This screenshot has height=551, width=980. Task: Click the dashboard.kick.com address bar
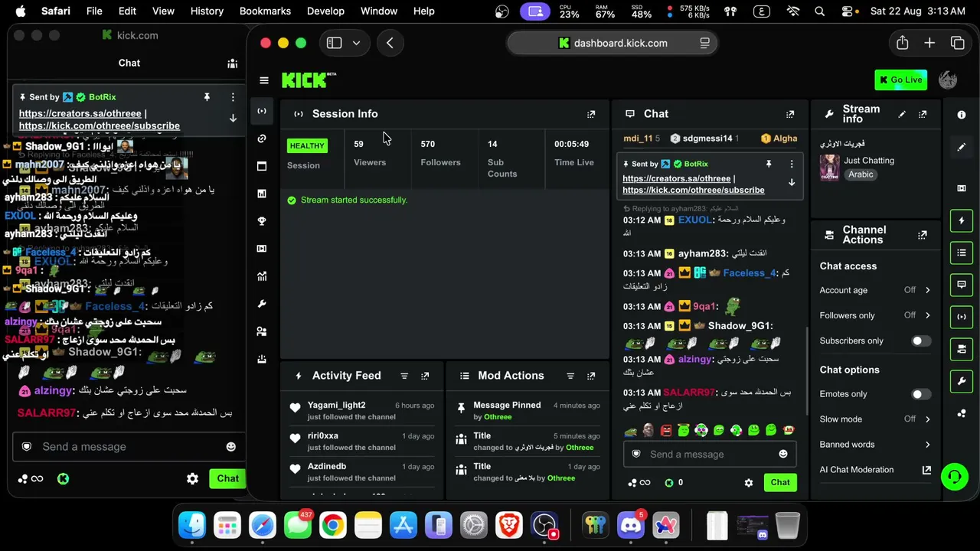(612, 44)
